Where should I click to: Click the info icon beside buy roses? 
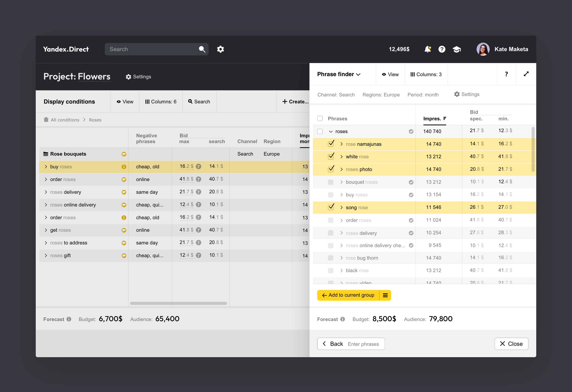click(124, 167)
